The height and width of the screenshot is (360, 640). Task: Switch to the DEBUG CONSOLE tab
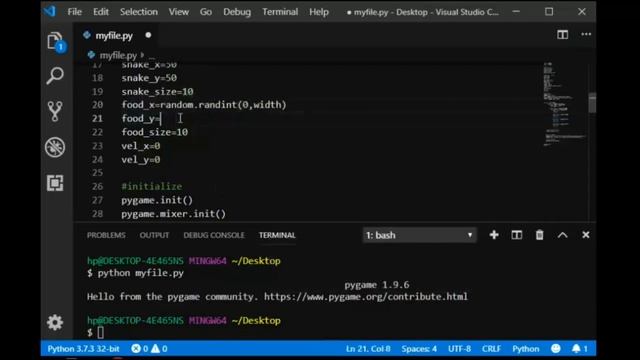[x=214, y=235]
